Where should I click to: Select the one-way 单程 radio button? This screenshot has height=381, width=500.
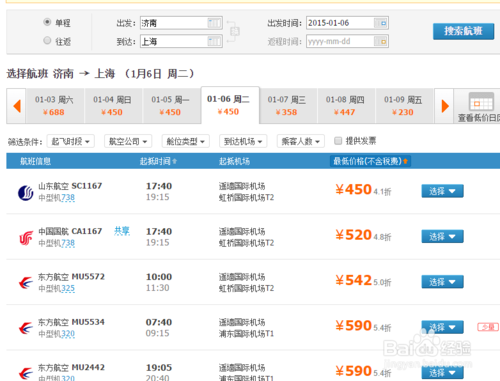point(47,22)
